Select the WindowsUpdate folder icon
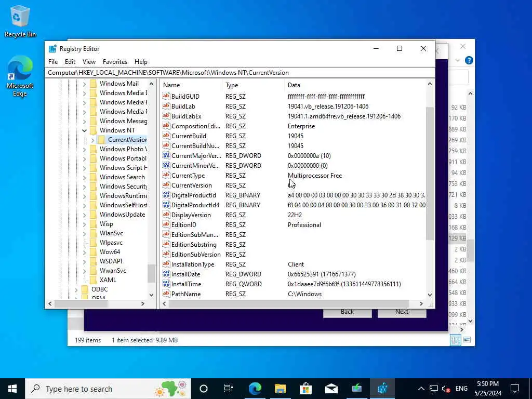 (x=94, y=215)
